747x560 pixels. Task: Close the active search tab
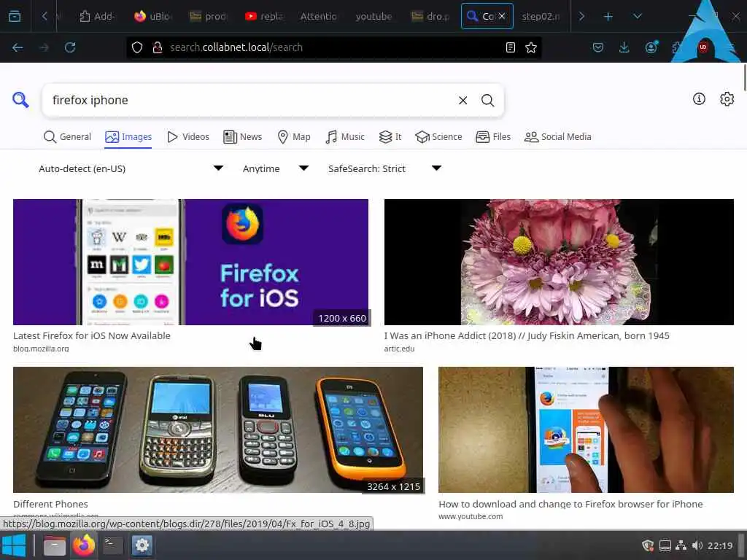[502, 16]
